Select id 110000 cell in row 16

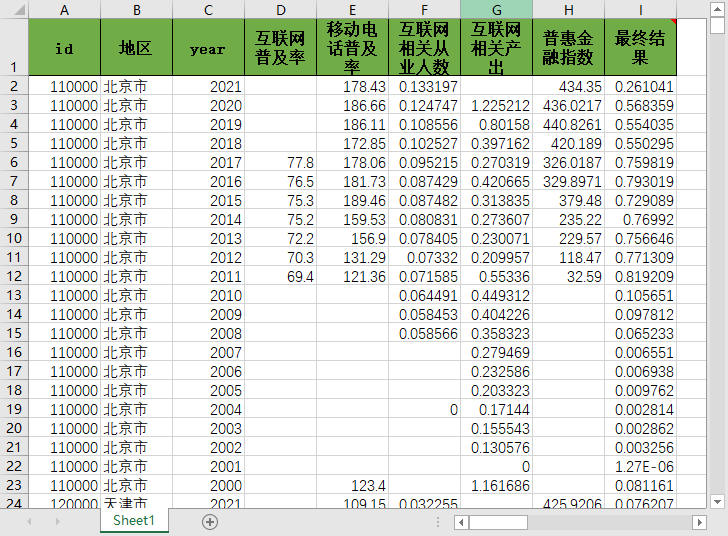tap(65, 353)
